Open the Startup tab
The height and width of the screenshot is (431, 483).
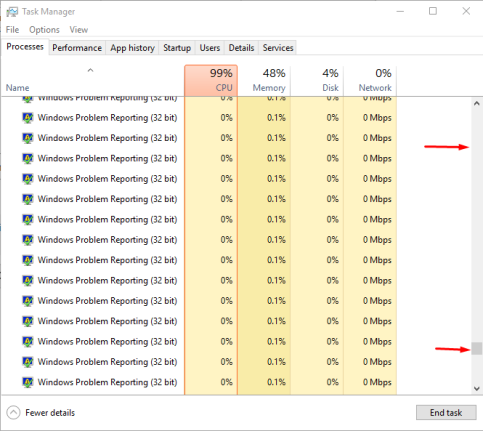tap(177, 48)
